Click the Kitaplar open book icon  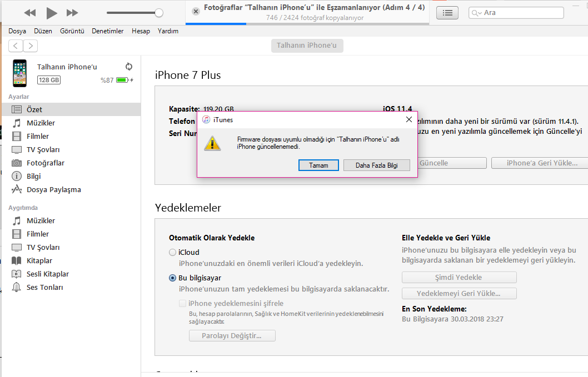(x=17, y=261)
